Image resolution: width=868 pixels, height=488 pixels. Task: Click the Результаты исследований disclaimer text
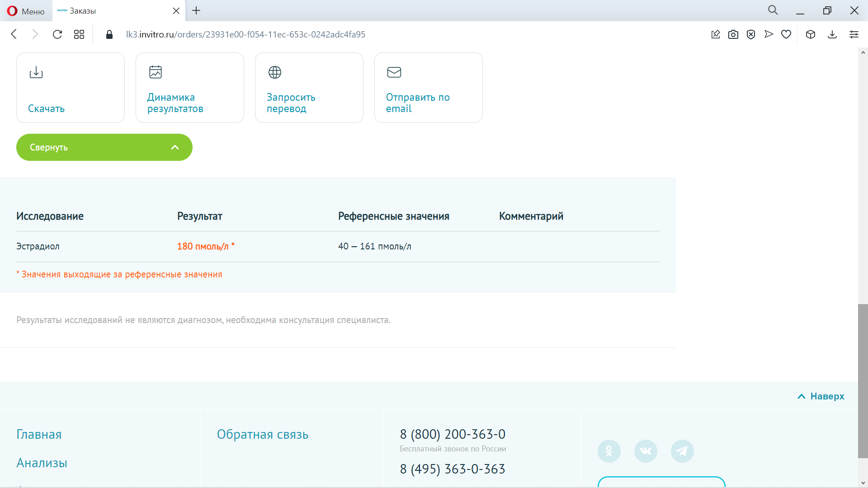[203, 320]
